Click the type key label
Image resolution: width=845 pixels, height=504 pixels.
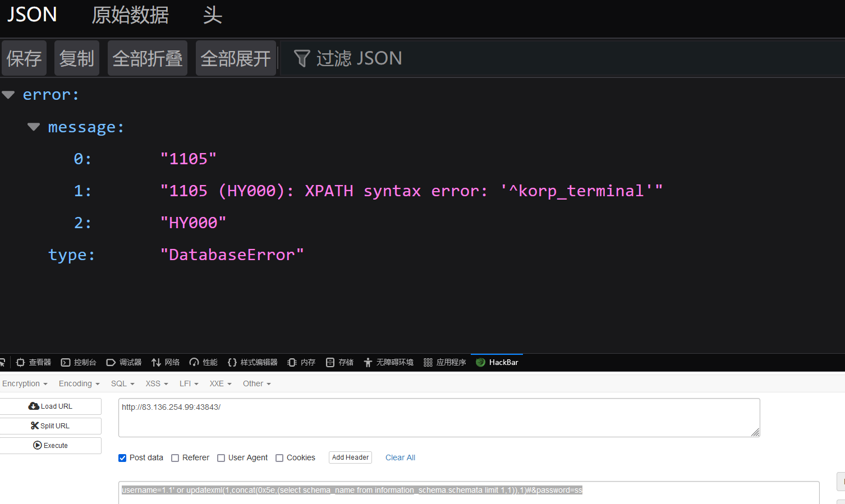[x=72, y=255]
